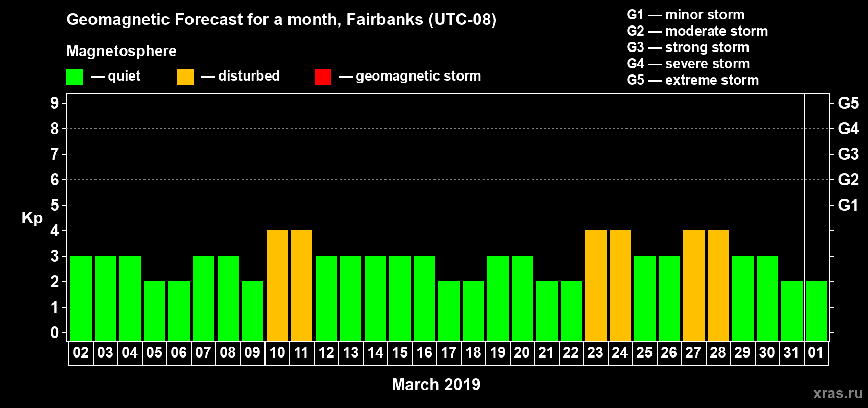Viewport: 868px width, 408px height.
Task: Click the Kp axis value 4
Action: click(55, 231)
